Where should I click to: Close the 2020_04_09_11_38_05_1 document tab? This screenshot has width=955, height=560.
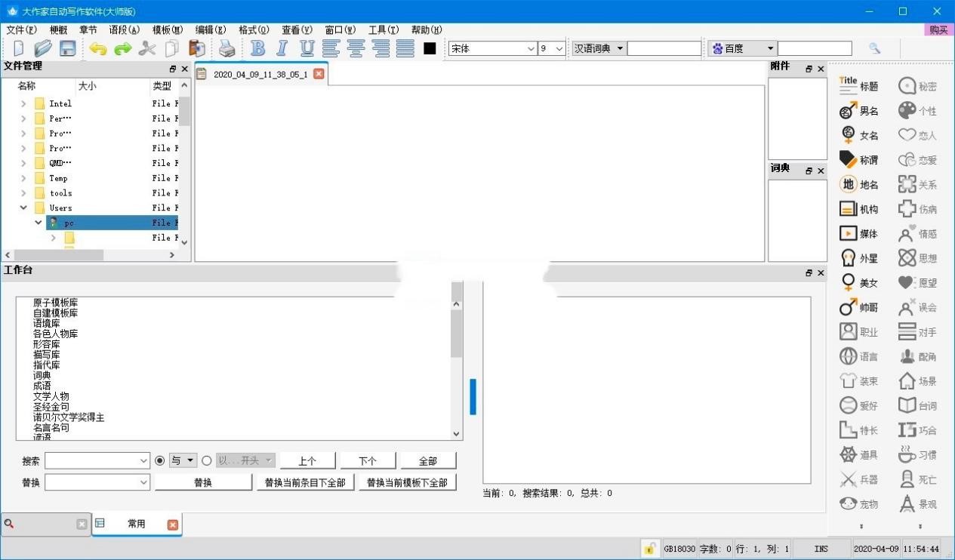click(319, 74)
